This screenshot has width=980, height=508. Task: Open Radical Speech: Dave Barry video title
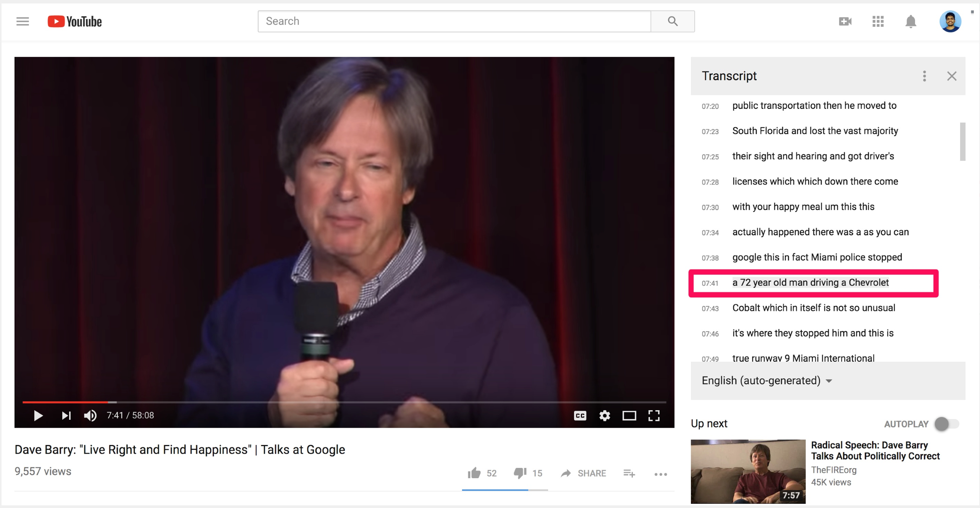click(x=875, y=451)
